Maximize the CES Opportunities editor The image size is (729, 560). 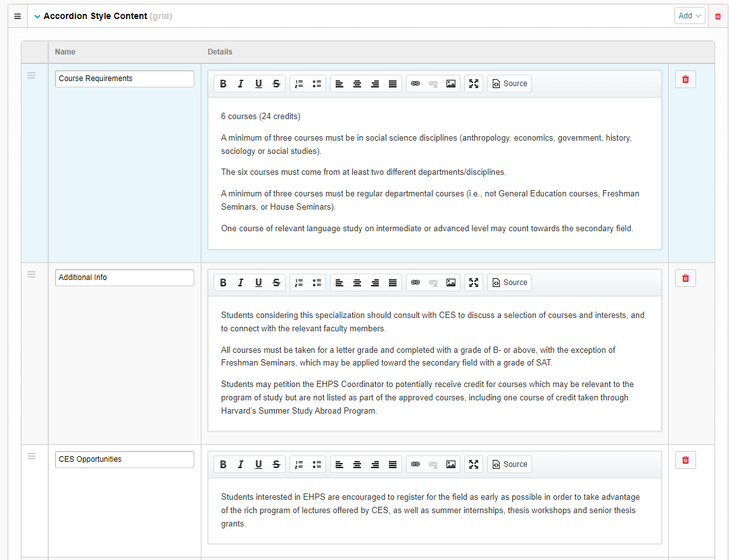pyautogui.click(x=474, y=464)
